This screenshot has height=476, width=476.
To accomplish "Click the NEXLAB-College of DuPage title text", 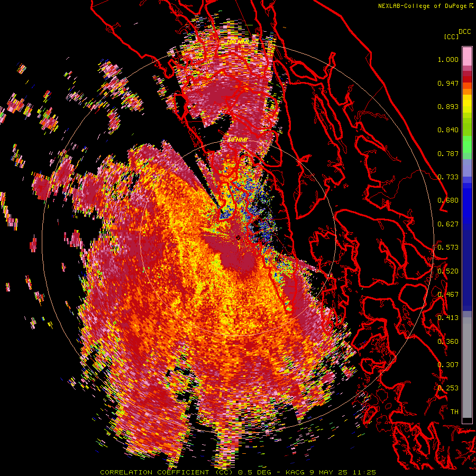I will pyautogui.click(x=423, y=6).
